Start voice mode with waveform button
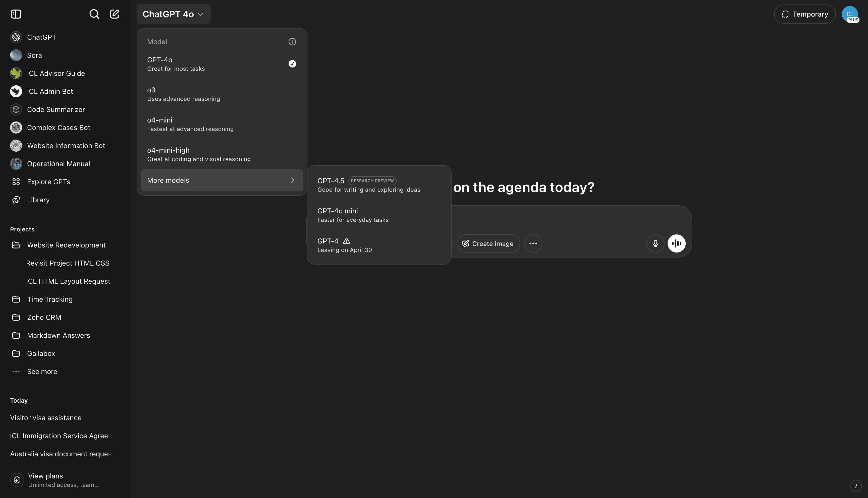868x498 pixels. point(676,243)
